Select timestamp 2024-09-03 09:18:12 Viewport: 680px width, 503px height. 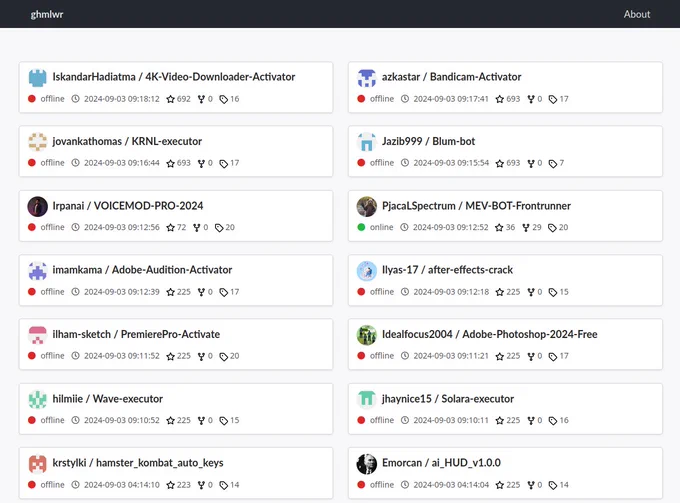pos(122,99)
